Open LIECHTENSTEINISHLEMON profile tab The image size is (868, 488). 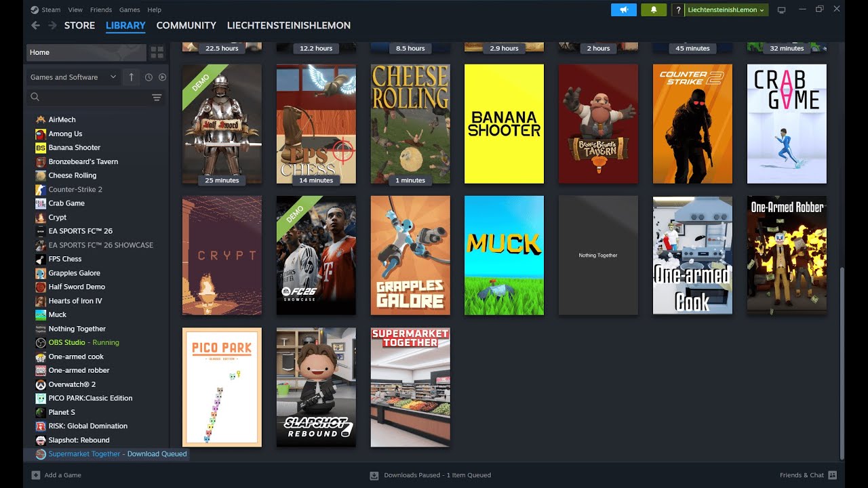(289, 25)
